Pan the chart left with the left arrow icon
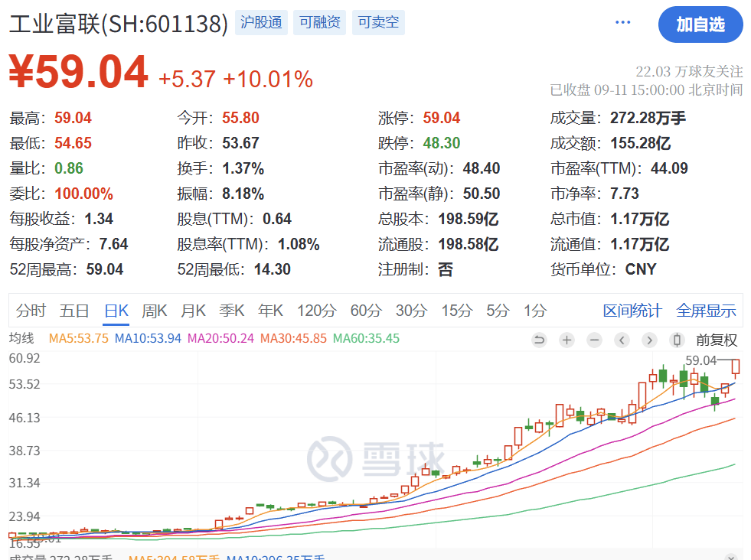 point(622,339)
